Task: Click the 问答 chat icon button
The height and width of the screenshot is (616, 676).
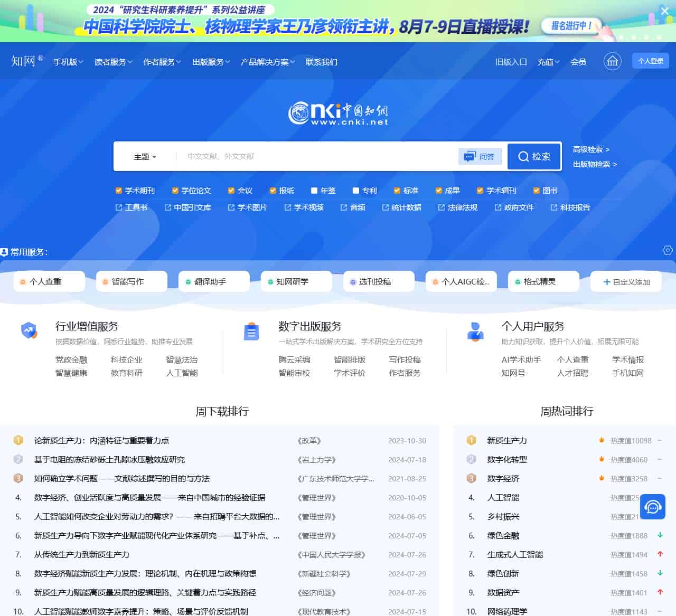Action: pos(480,156)
